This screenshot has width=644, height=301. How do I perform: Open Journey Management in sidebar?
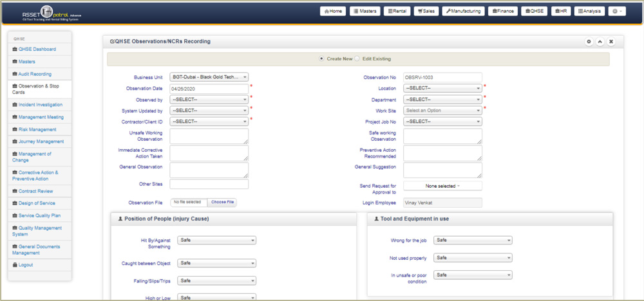pyautogui.click(x=41, y=141)
